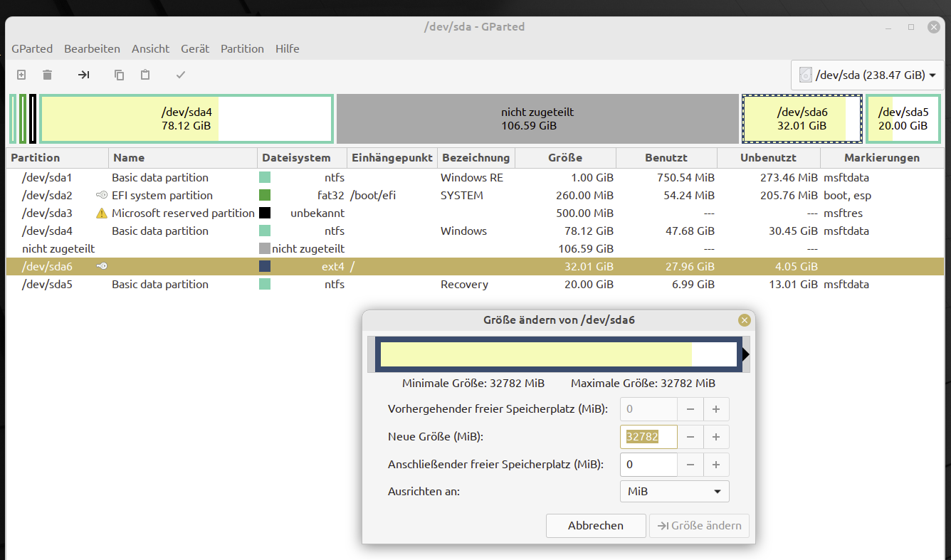Click the /boot/efi mount point cell
951x560 pixels.
[373, 195]
